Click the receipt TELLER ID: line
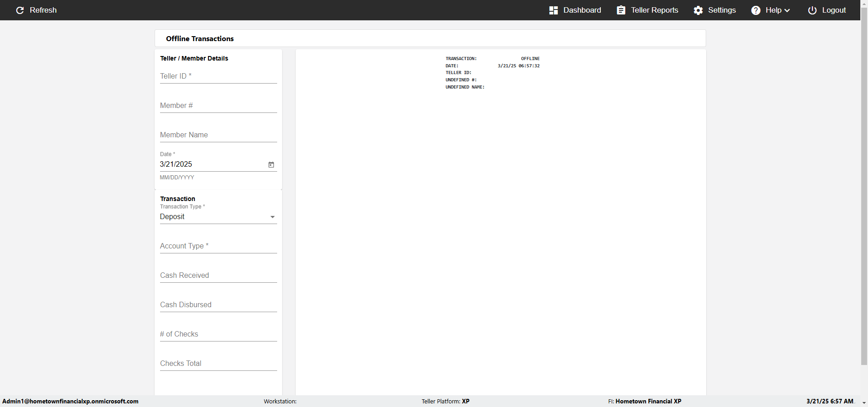This screenshot has width=868, height=407. tap(458, 73)
